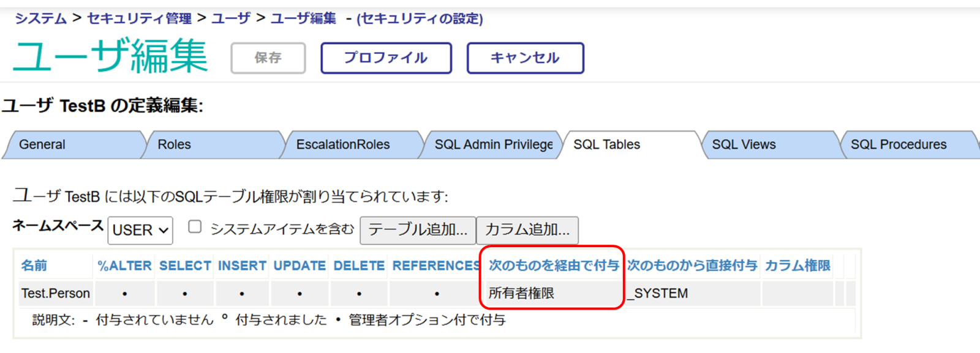This screenshot has height=353, width=980.
Task: Click the SELECT column header
Action: 185,266
